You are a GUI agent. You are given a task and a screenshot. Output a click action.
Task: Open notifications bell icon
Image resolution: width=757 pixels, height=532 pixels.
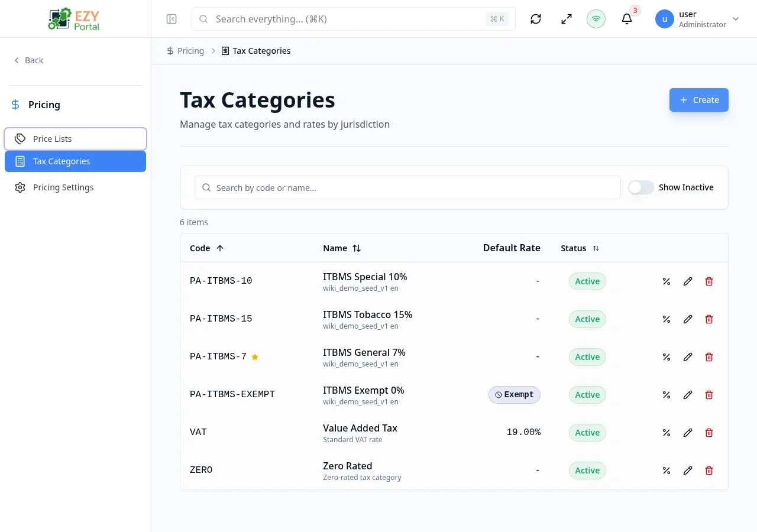627,19
